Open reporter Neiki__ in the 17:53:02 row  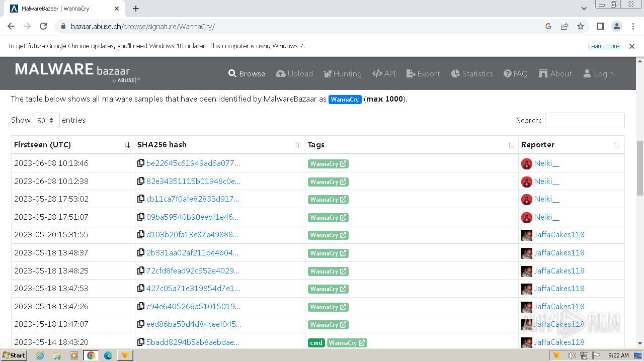click(546, 199)
